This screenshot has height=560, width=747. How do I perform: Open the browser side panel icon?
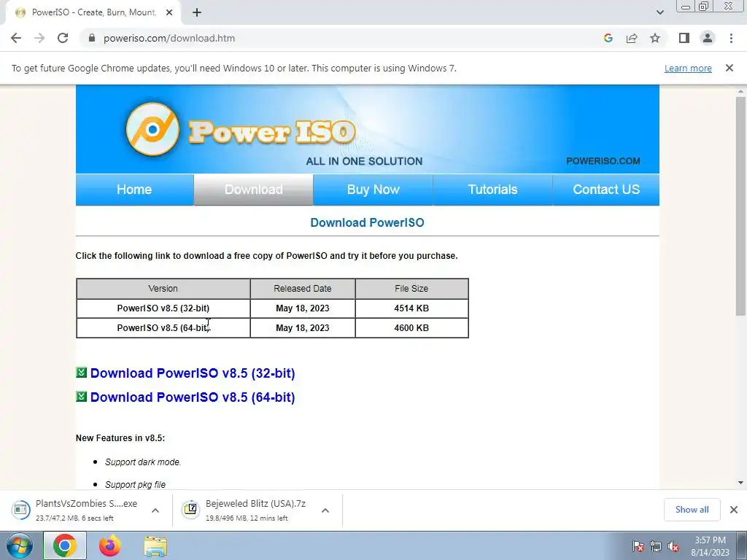(684, 38)
